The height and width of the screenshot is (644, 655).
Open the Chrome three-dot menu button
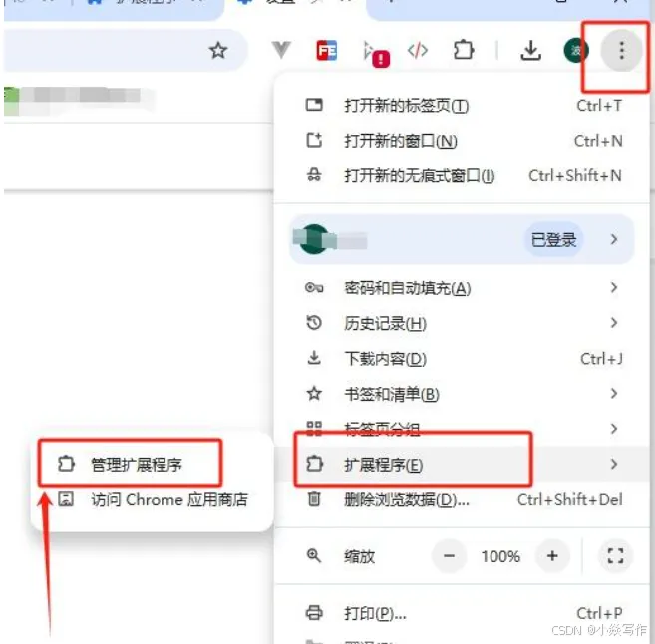click(621, 51)
